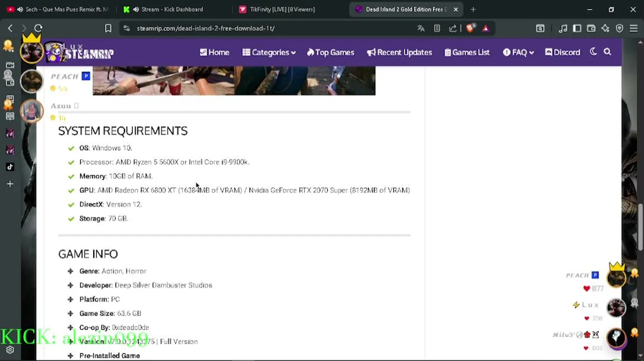This screenshot has height=361, width=644.
Task: Open the translate page icon in address bar
Action: 421,29
